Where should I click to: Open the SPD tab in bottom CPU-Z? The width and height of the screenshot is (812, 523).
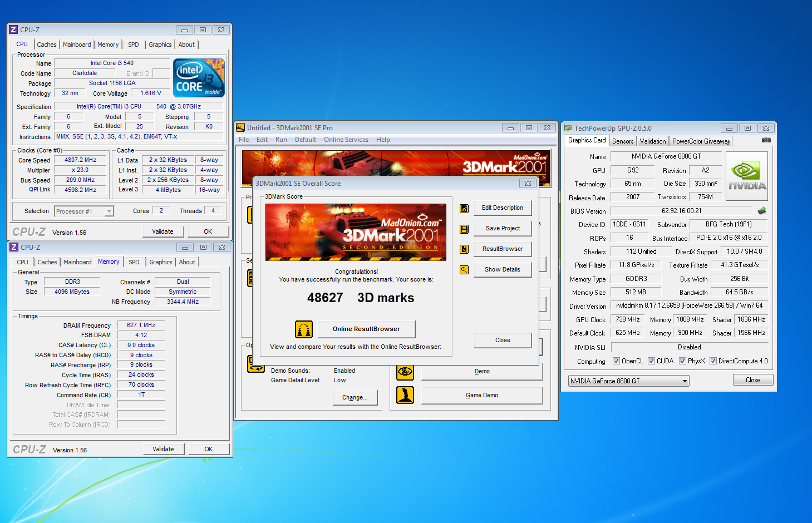click(134, 262)
